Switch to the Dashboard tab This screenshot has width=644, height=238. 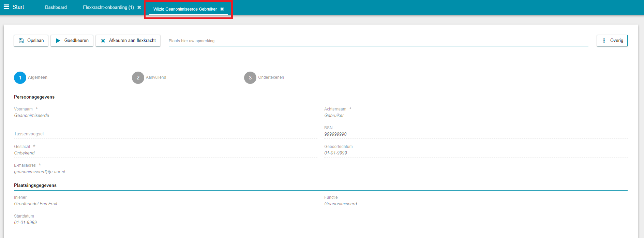click(x=56, y=7)
